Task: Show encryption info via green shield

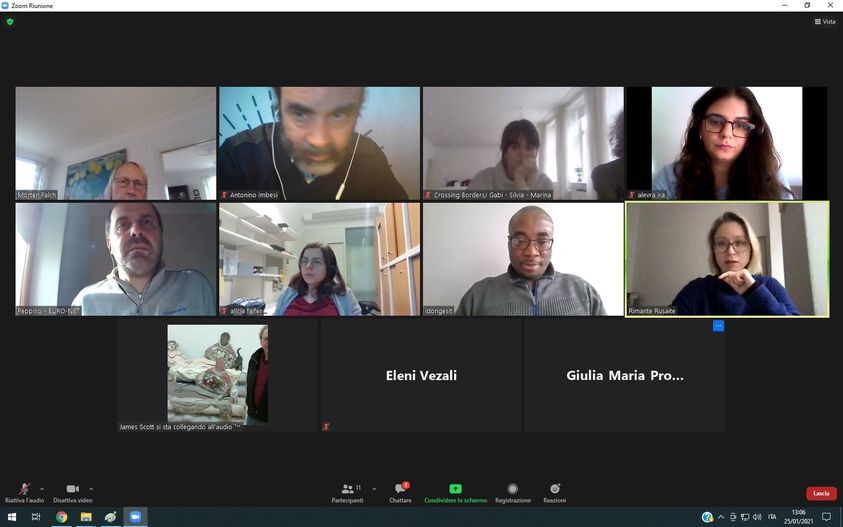Action: point(10,22)
